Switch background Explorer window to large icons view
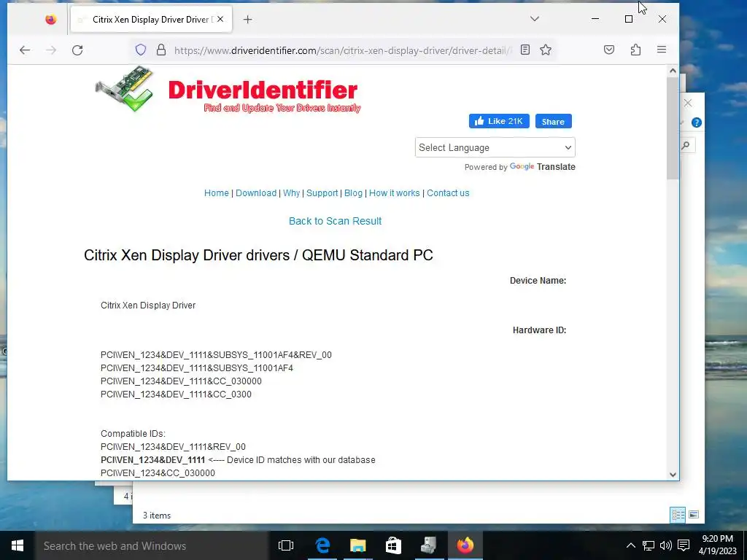Viewport: 747px width, 560px height. pos(694,515)
